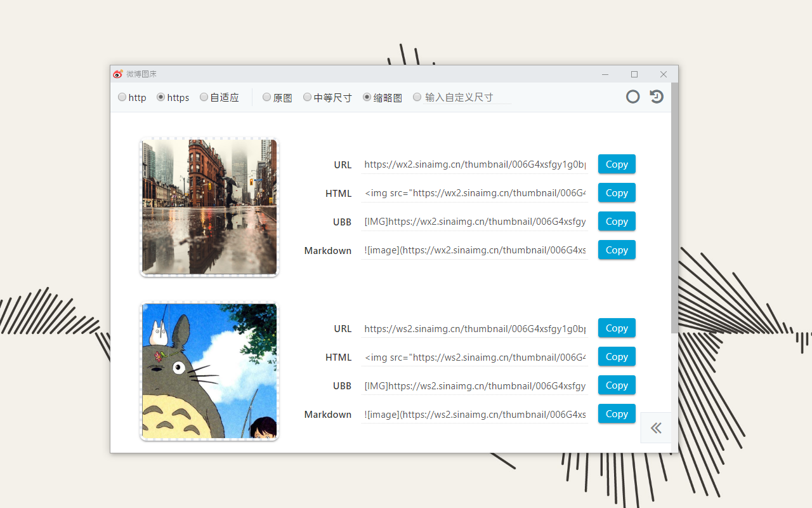Click inside the first URL text field
812x508 pixels.
coord(475,164)
